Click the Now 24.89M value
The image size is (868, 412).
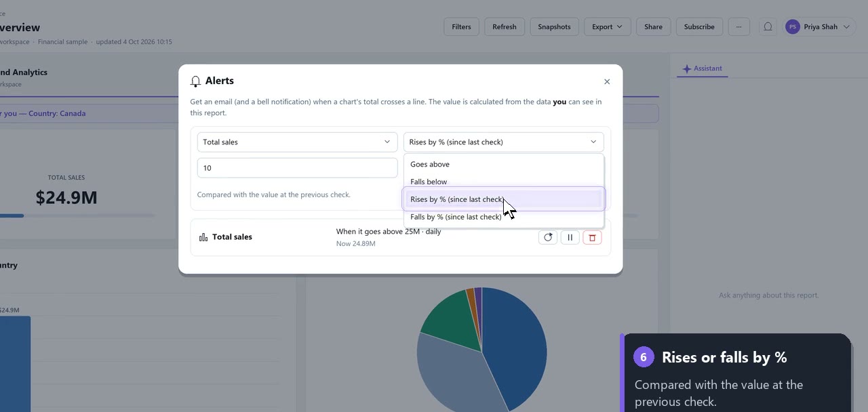(x=356, y=243)
